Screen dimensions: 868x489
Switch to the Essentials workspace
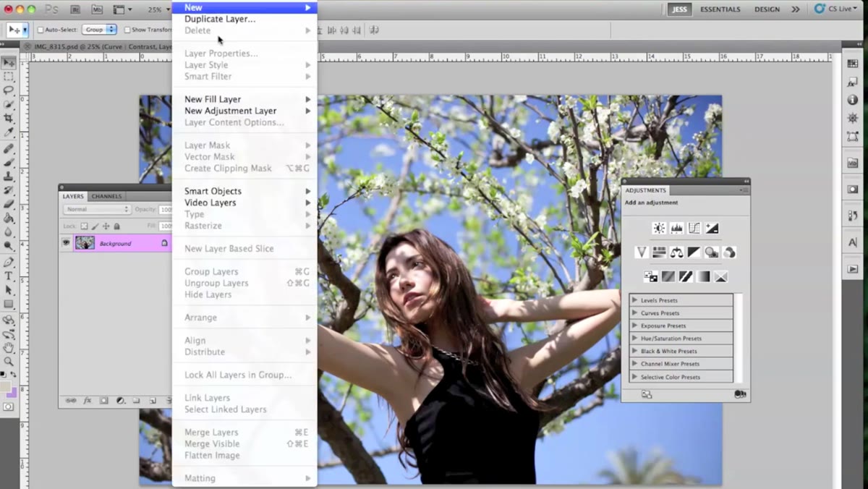tap(720, 9)
